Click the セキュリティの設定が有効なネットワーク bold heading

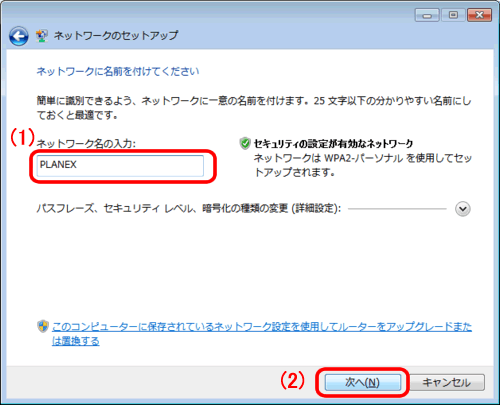coord(333,144)
